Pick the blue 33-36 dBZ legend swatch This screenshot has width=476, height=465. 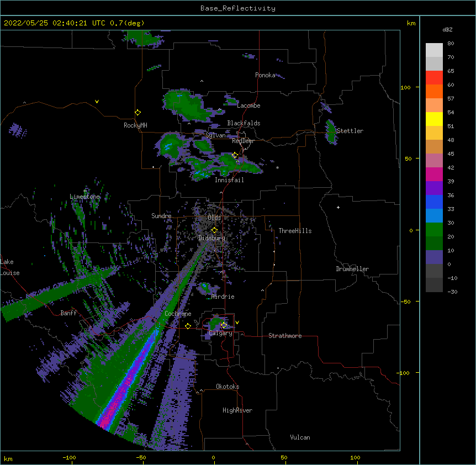click(434, 202)
